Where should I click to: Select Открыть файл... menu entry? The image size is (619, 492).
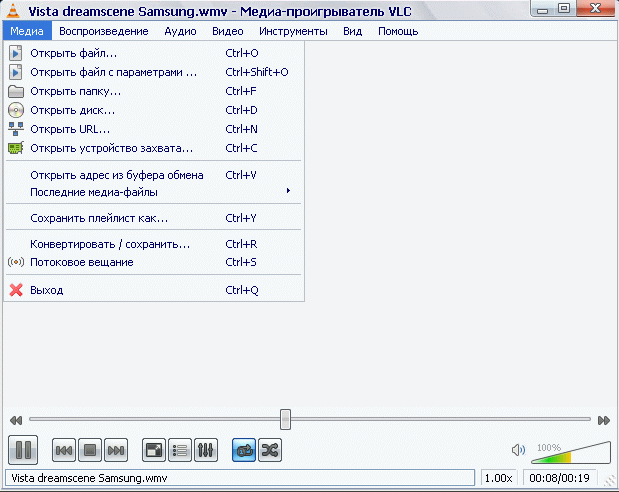(x=154, y=53)
